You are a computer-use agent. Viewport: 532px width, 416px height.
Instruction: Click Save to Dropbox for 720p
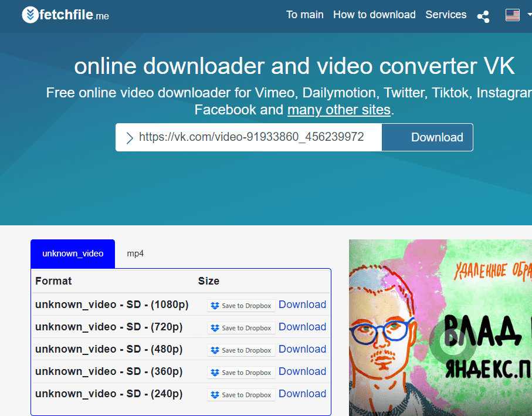pos(241,328)
